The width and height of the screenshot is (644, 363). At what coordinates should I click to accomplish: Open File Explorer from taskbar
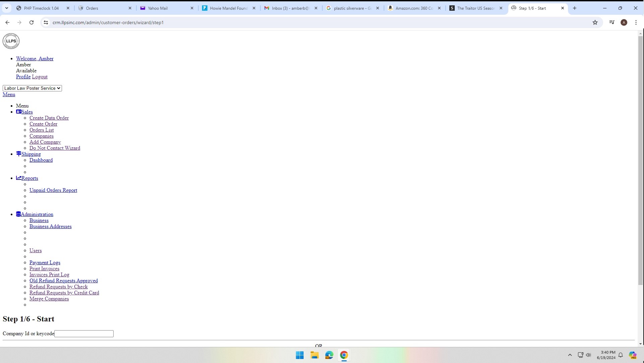pos(314,355)
